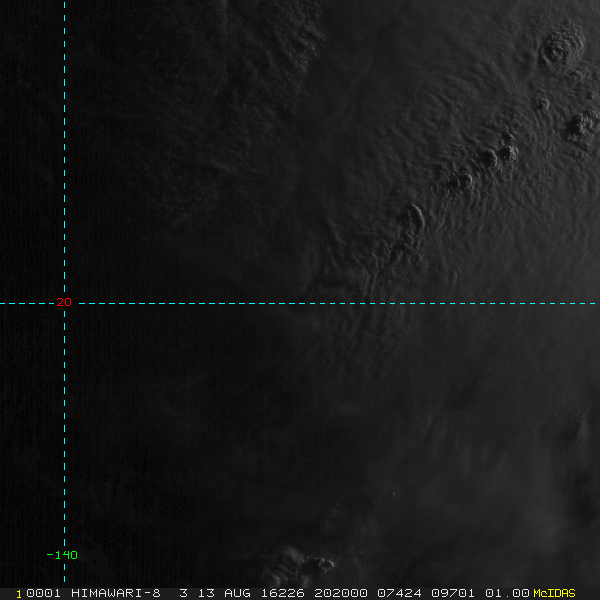The width and height of the screenshot is (600, 600).
Task: Select the 09701 value in footer
Action: [x=453, y=593]
